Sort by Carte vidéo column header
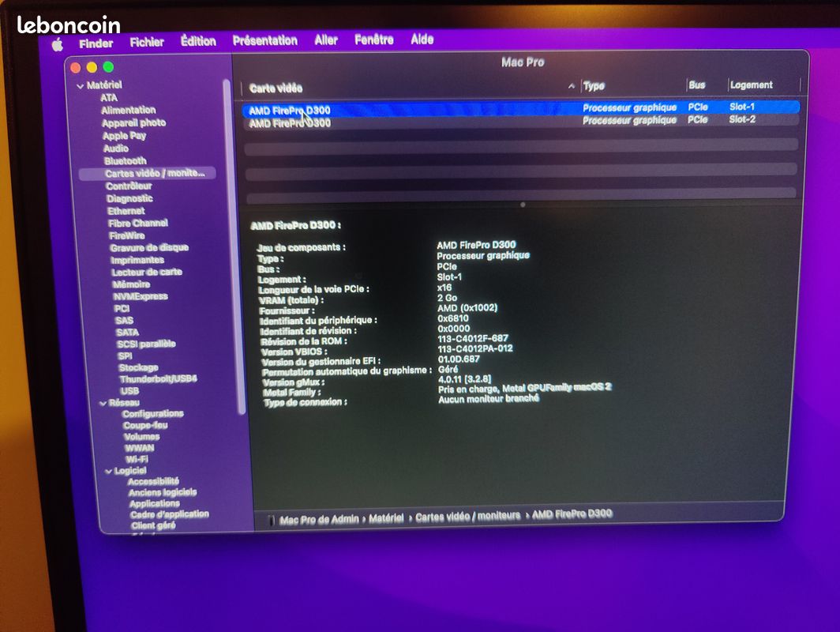The width and height of the screenshot is (840, 632). coord(276,88)
